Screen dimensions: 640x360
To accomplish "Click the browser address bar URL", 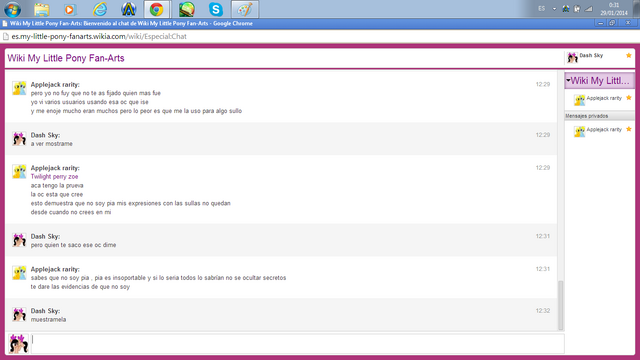I will 99,36.
